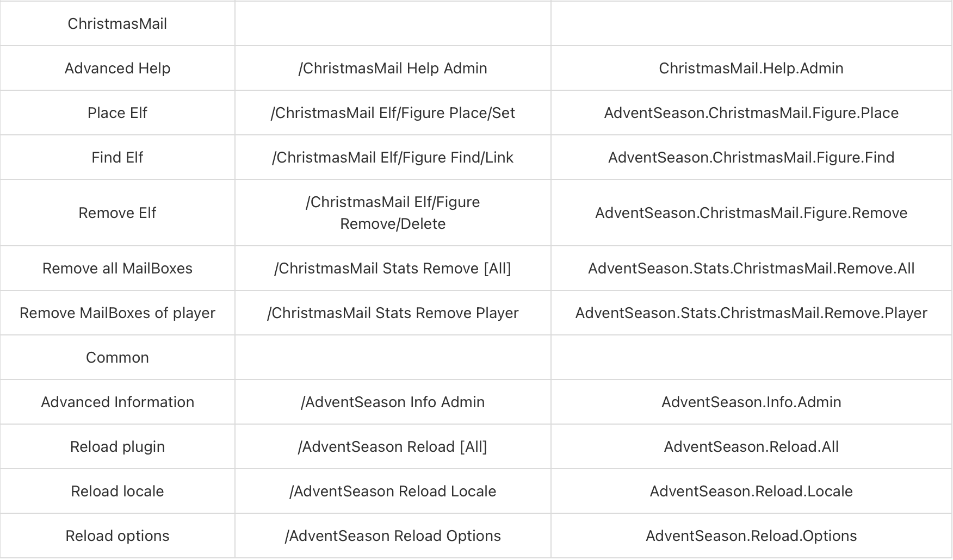
Task: Click the Common section header cell
Action: point(117,358)
